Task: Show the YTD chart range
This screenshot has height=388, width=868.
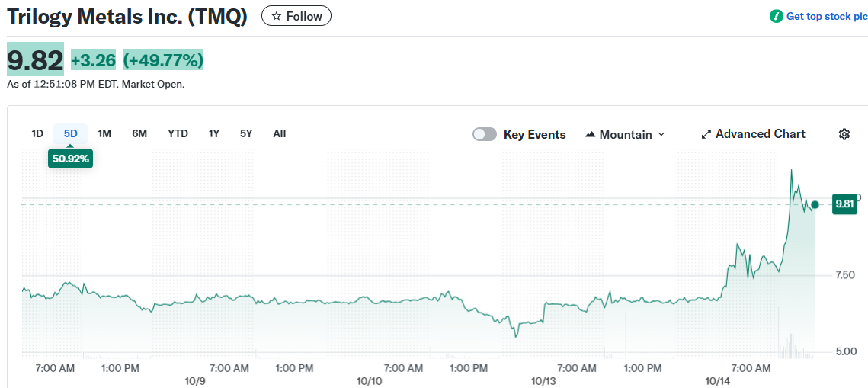Action: coord(178,133)
